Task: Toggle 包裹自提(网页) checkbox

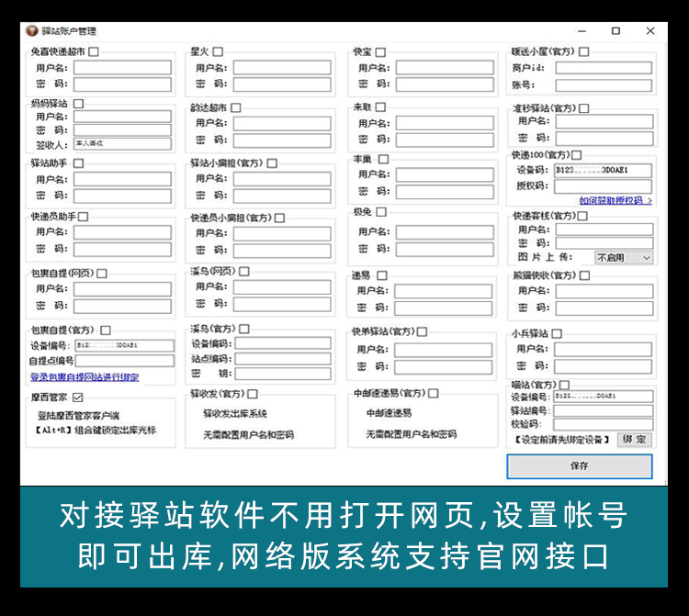Action: [x=102, y=274]
